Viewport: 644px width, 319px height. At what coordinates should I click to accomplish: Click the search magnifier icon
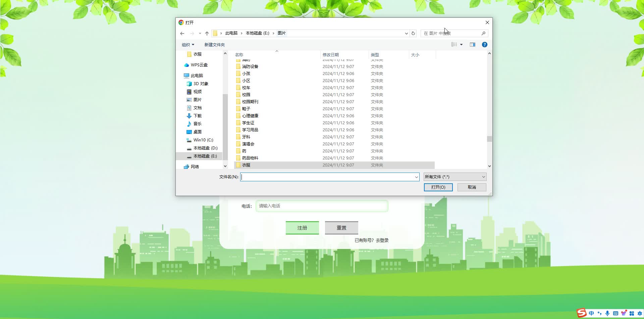(483, 34)
